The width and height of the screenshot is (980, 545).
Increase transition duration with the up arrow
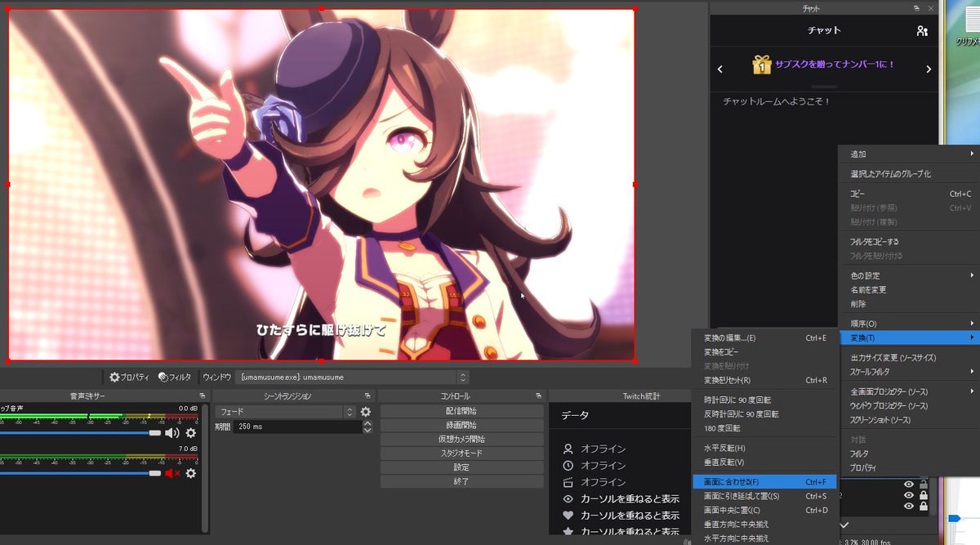click(367, 423)
